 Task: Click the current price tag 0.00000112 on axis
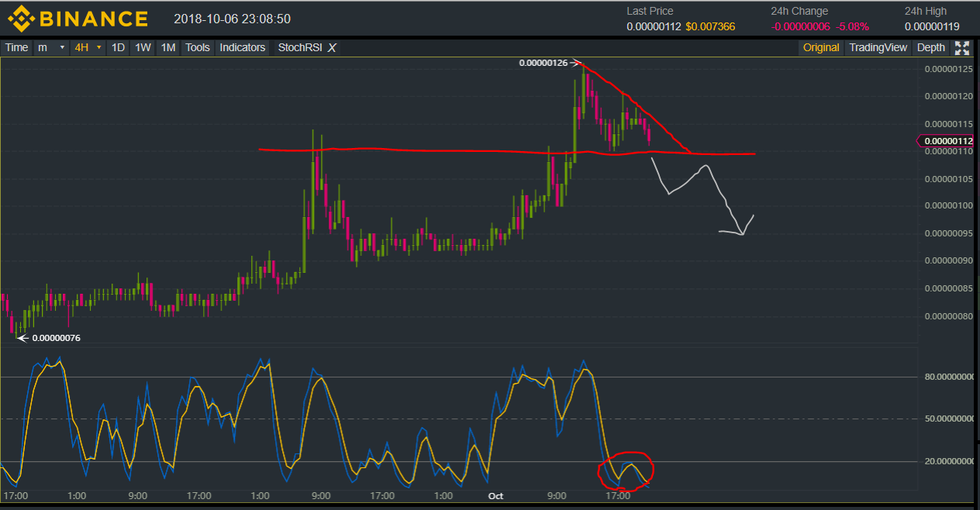(947, 141)
